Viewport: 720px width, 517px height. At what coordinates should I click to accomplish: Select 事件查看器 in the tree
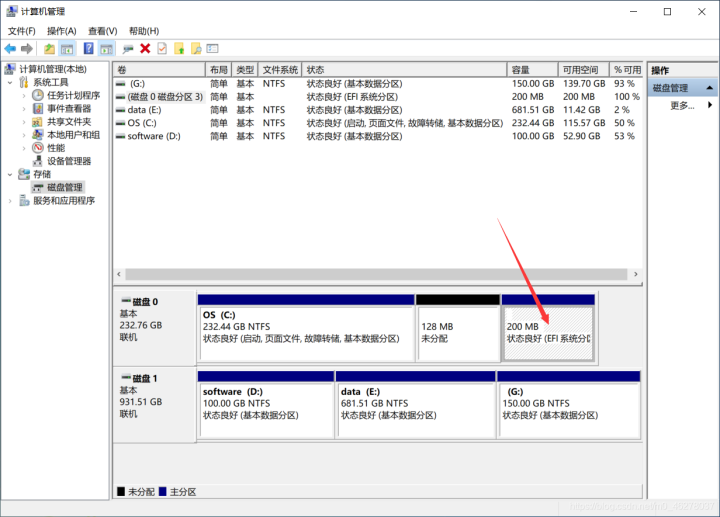[69, 108]
